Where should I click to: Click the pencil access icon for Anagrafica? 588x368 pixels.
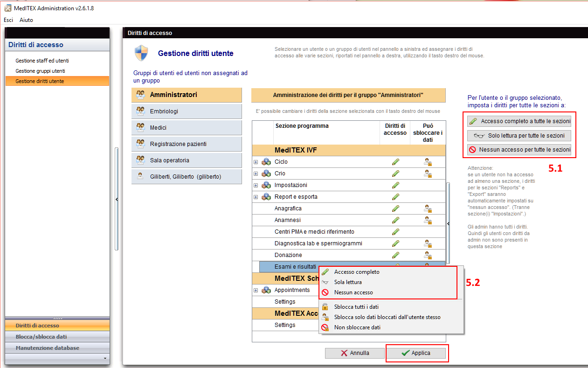(395, 208)
